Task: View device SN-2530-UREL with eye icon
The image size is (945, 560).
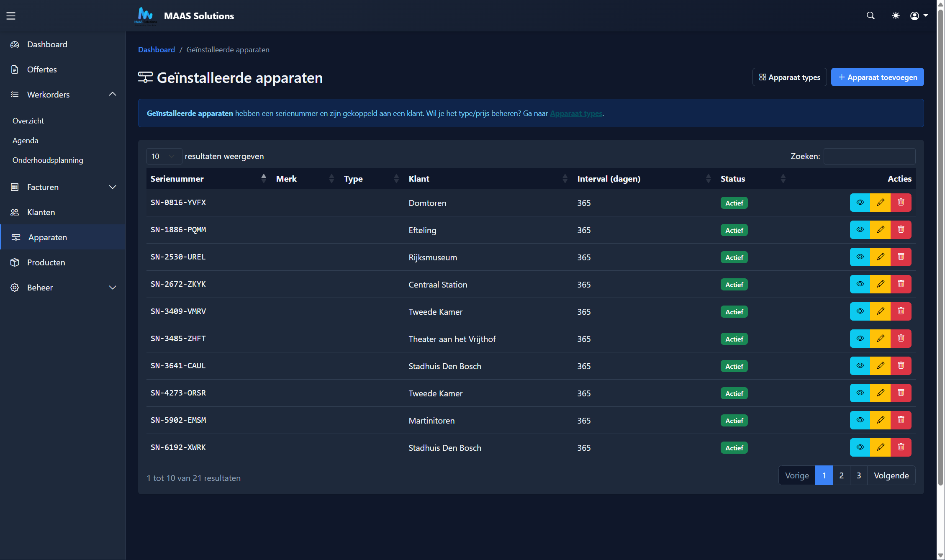Action: [860, 257]
